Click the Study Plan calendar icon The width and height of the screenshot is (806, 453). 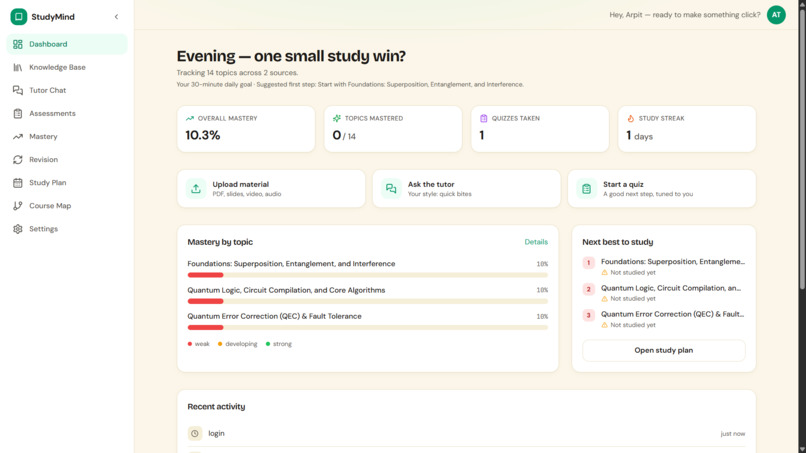18,183
